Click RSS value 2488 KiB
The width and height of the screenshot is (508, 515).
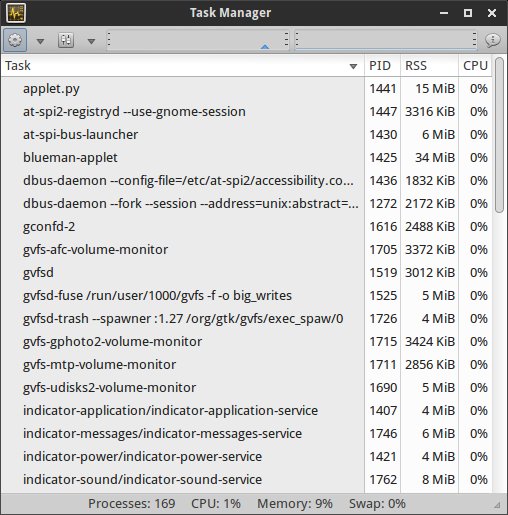click(x=430, y=227)
